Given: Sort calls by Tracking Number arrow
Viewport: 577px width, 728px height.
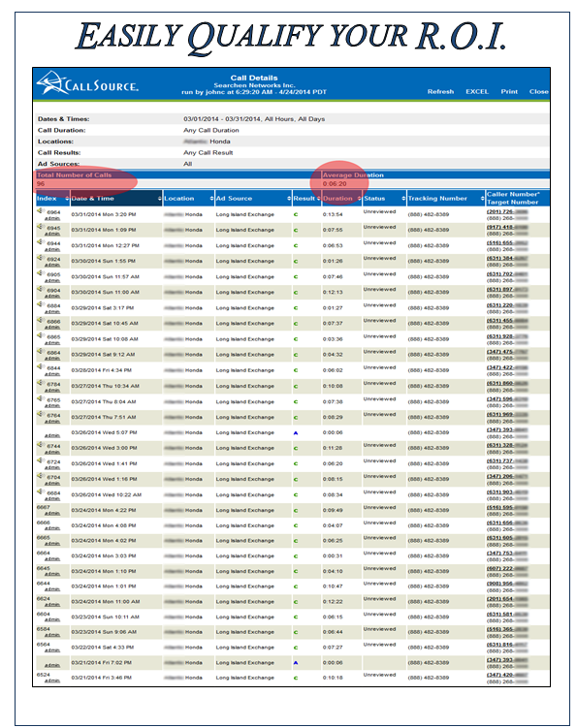Looking at the screenshot, I should tap(482, 199).
